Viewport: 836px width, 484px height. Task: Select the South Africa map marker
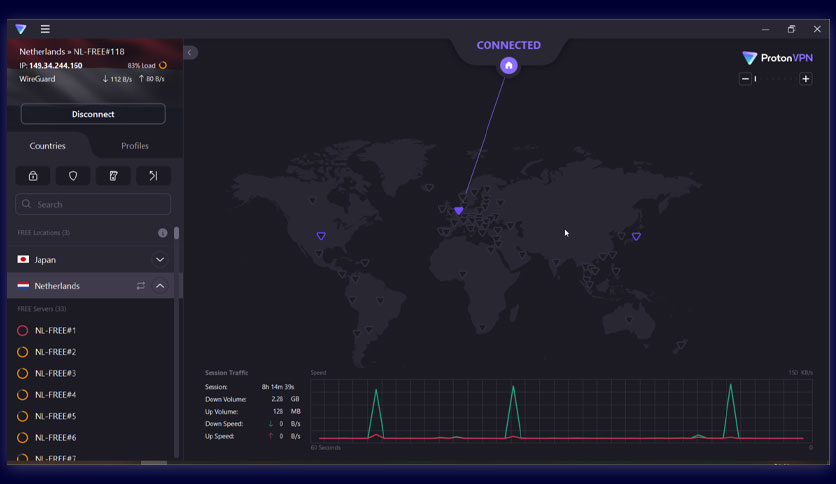click(x=483, y=327)
